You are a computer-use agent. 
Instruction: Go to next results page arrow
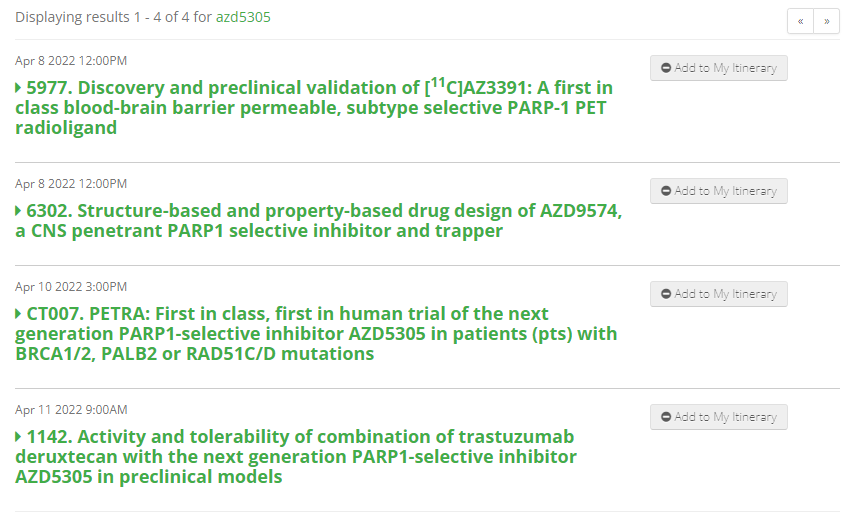click(x=826, y=21)
